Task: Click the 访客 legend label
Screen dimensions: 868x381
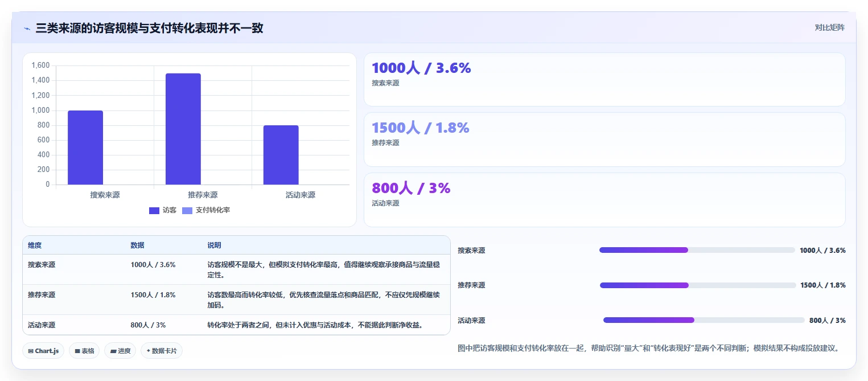Action: 170,211
